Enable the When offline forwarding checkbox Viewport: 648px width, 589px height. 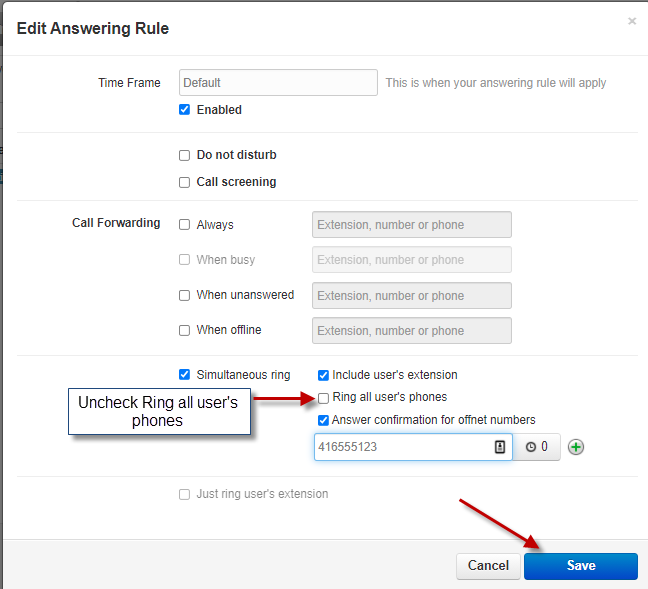pyautogui.click(x=184, y=330)
